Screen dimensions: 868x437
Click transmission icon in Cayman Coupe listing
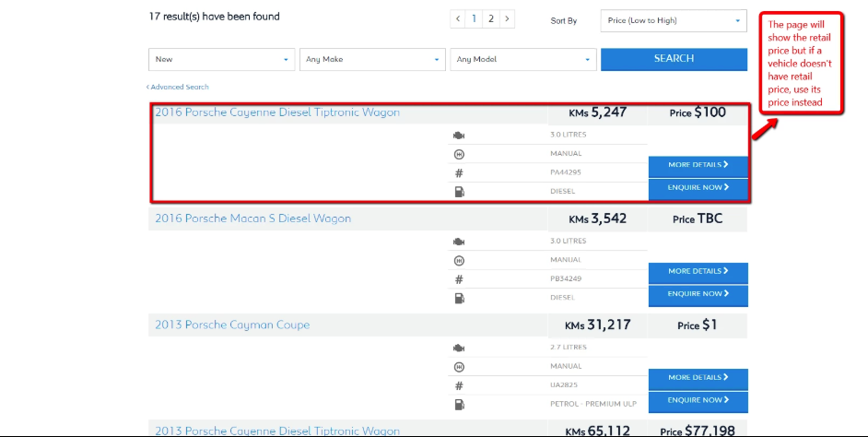[459, 367]
